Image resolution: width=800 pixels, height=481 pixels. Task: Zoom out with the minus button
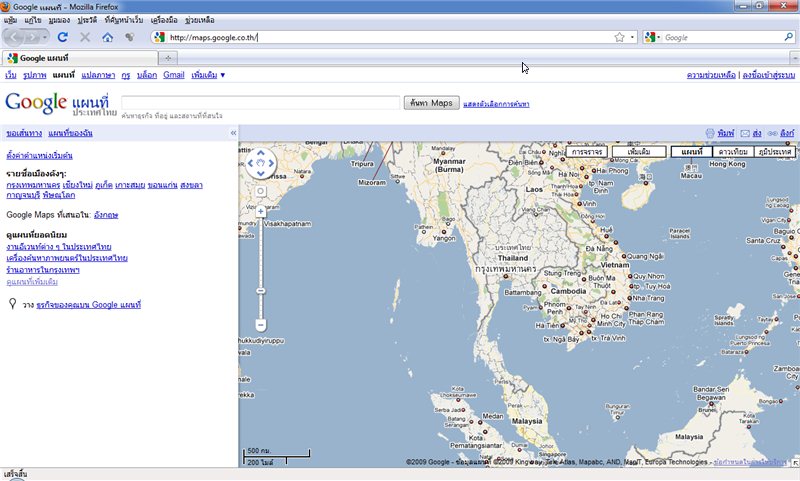(x=261, y=324)
